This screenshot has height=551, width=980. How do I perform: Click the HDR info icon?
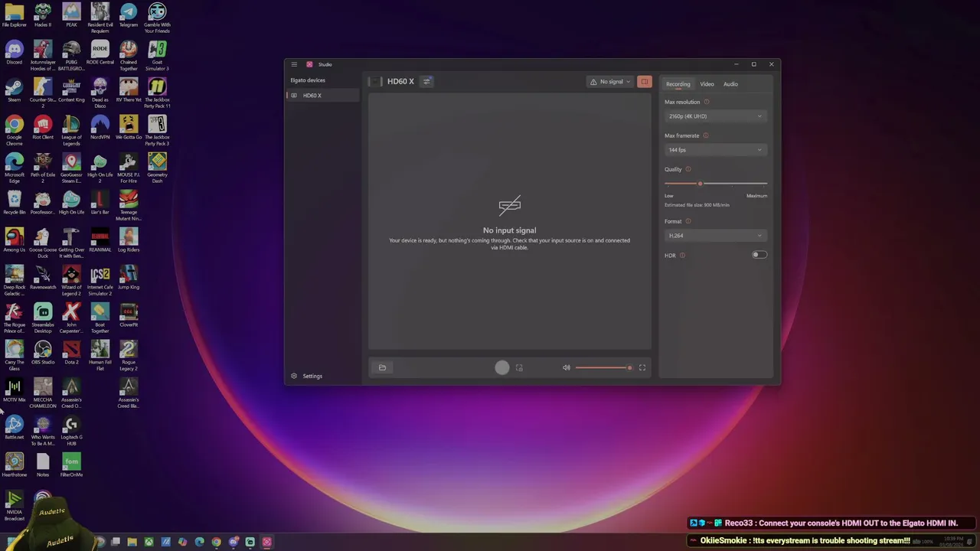tap(682, 256)
